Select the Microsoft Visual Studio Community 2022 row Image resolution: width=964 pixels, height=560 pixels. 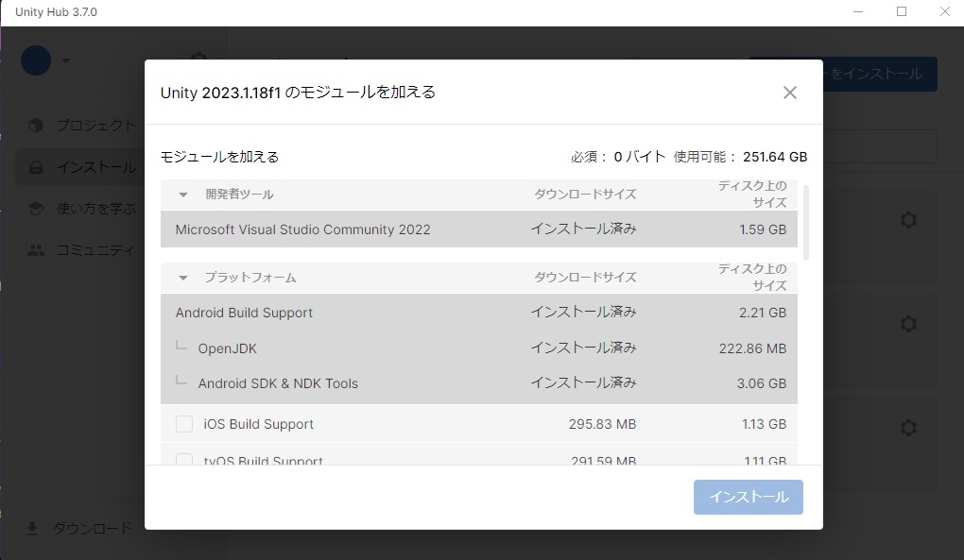[x=479, y=229]
